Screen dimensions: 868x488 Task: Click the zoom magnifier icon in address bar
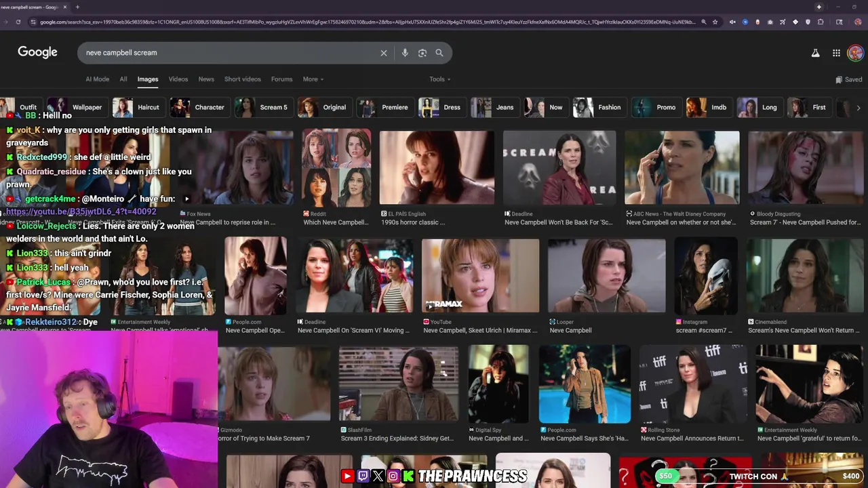pos(704,22)
